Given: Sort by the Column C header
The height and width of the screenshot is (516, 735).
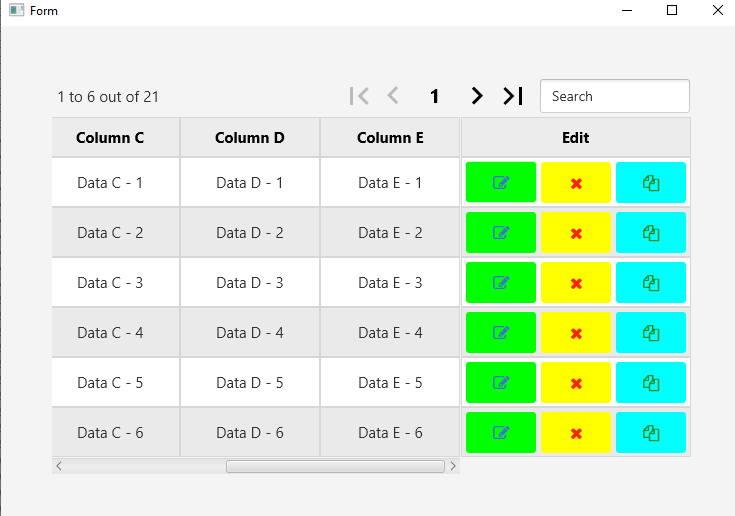Looking at the screenshot, I should [x=110, y=138].
